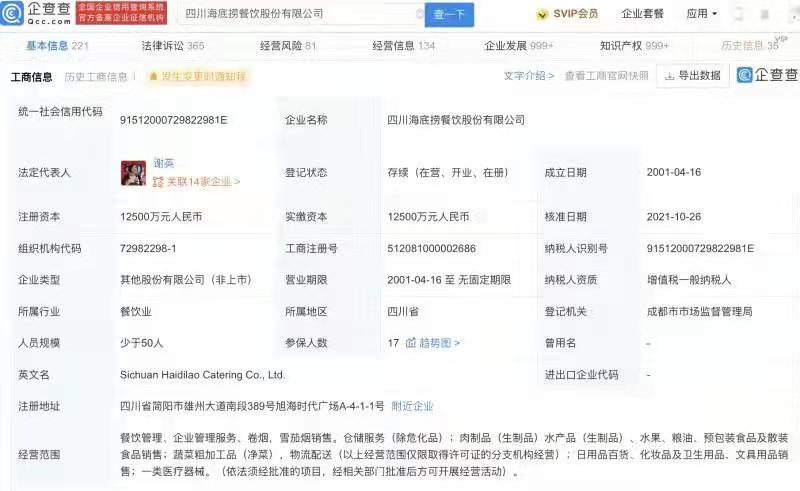Switch to 法律诉讼 tab
800x491 pixels.
coord(172,46)
